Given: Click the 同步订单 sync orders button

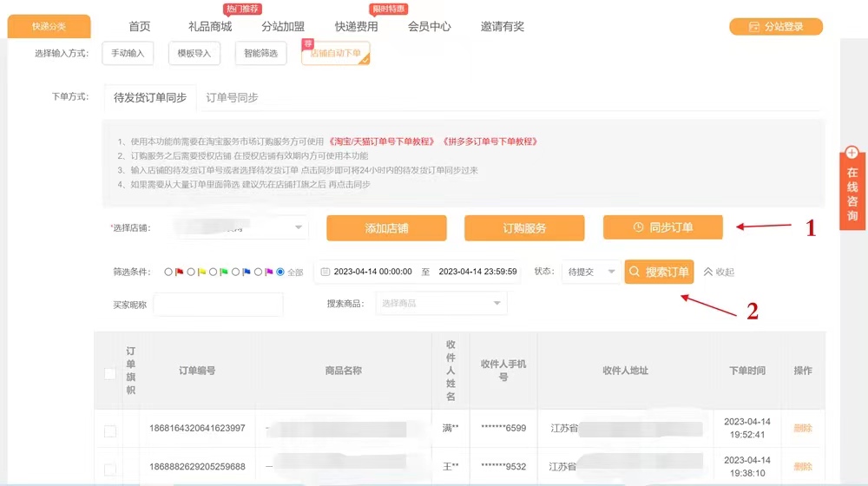Looking at the screenshot, I should pos(662,227).
